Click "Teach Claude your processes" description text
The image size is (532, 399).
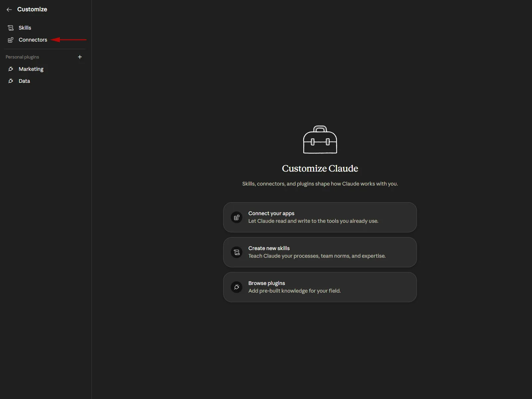317,256
